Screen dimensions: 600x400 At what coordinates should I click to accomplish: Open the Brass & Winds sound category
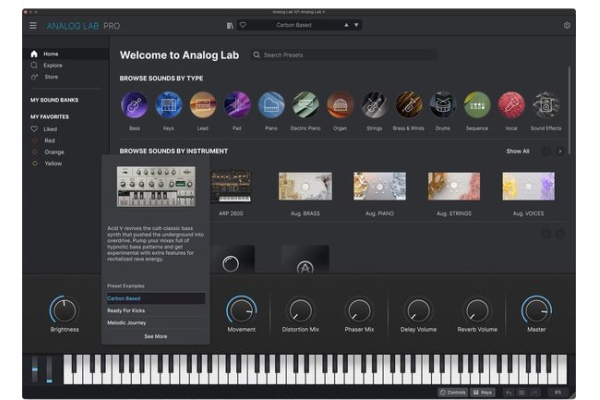[x=408, y=105]
